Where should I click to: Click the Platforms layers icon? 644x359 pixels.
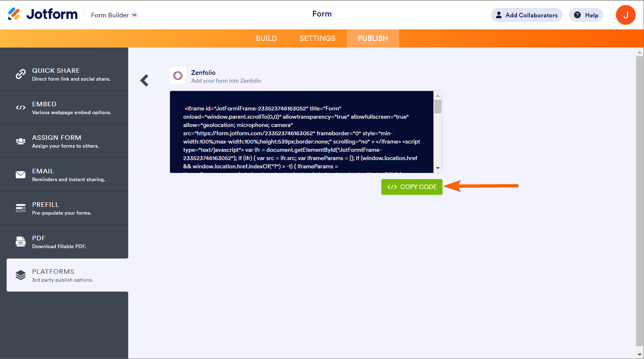pyautogui.click(x=21, y=275)
